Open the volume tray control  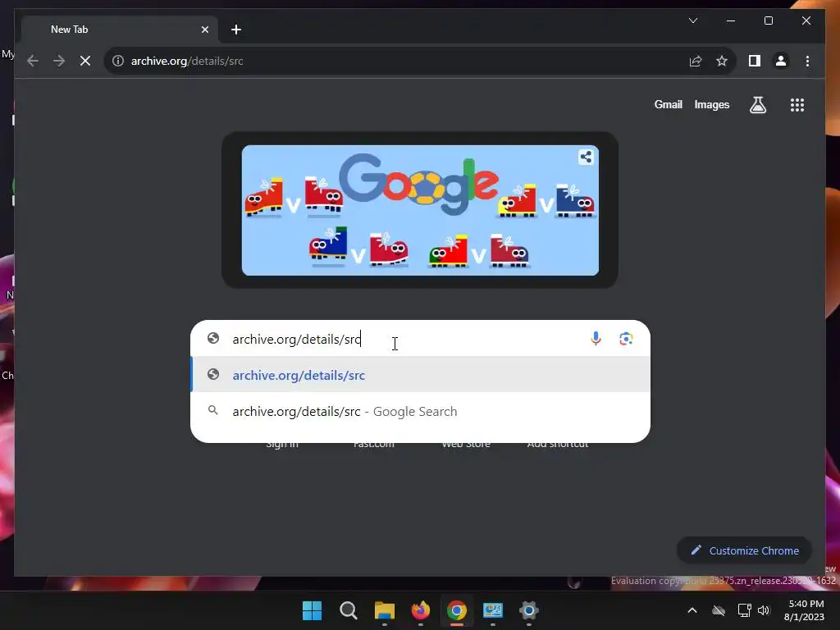pos(764,610)
